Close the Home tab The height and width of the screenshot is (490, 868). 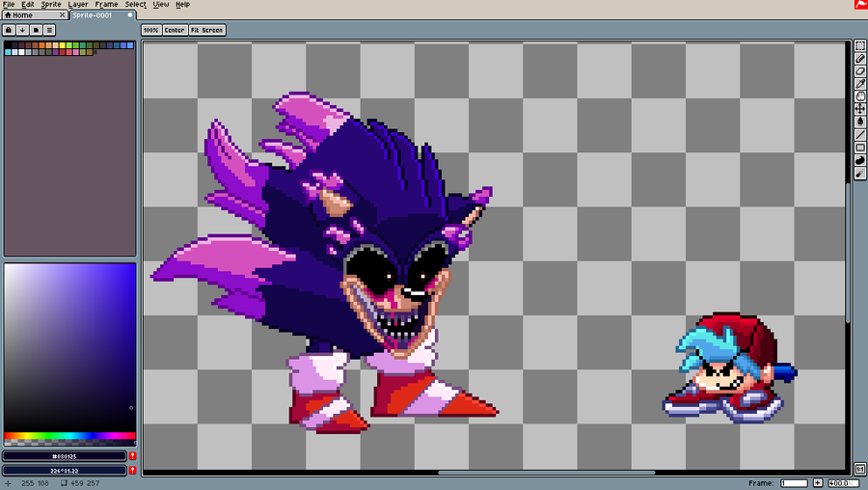click(62, 14)
